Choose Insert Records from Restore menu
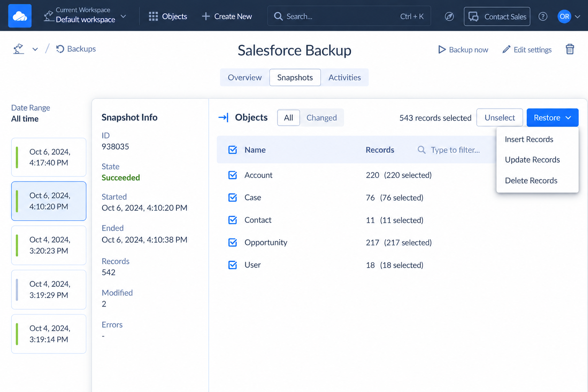 (x=537, y=139)
